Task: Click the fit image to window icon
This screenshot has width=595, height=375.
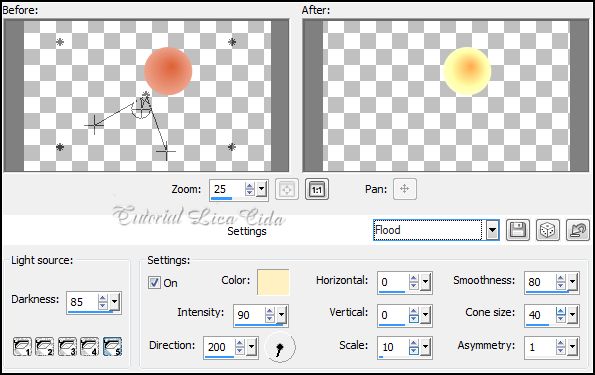Action: click(x=286, y=189)
